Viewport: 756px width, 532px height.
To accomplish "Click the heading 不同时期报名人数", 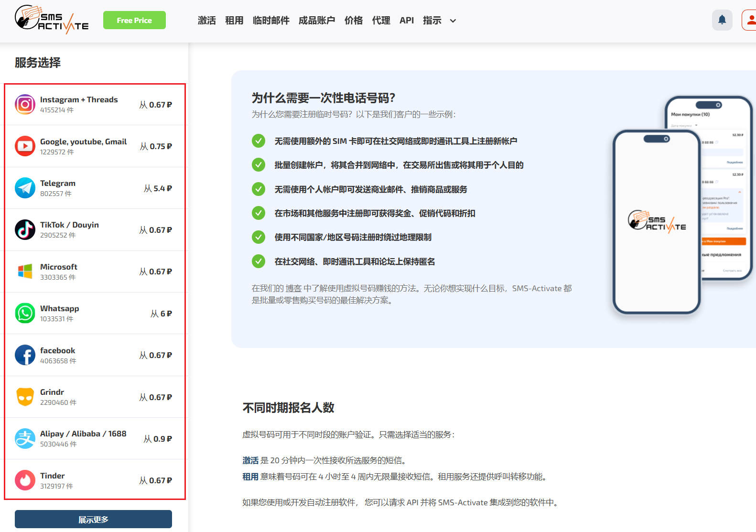I will 289,408.
